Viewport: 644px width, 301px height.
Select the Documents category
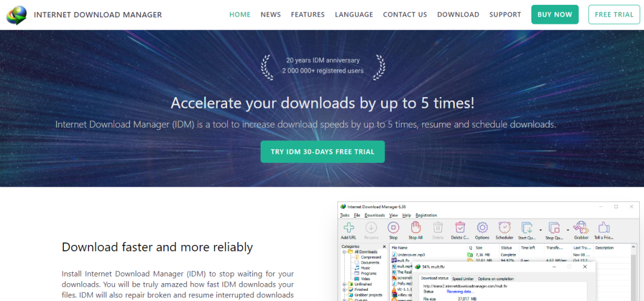pos(366,262)
